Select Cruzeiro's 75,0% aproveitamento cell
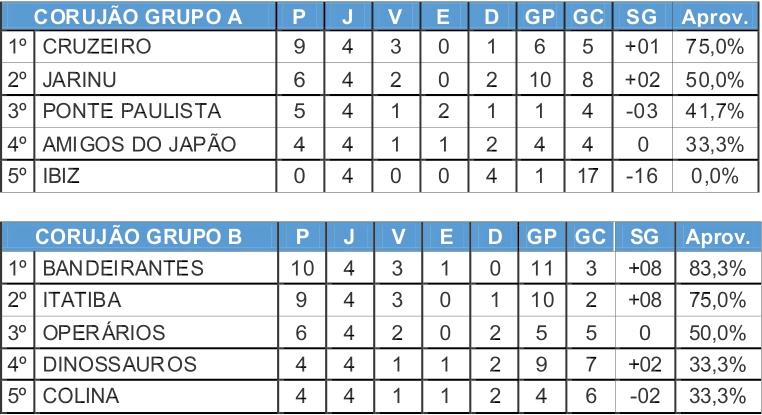This screenshot has height=415, width=762. (x=715, y=47)
